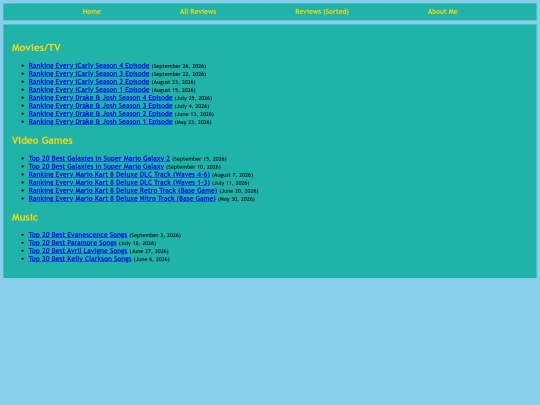Image resolution: width=540 pixels, height=405 pixels.
Task: Open Ranking Every iCarly Season 1 Episode
Action: click(89, 90)
